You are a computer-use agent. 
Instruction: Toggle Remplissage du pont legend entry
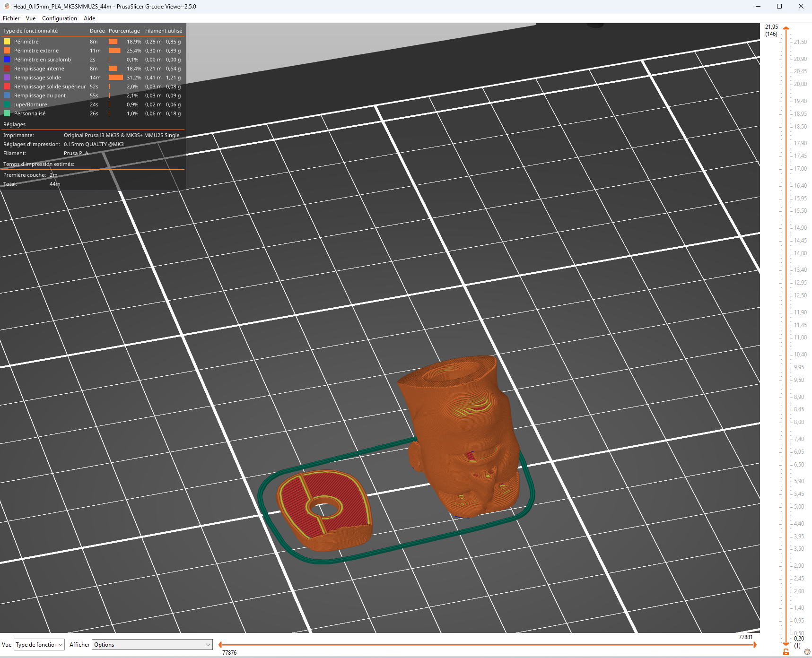click(x=40, y=95)
